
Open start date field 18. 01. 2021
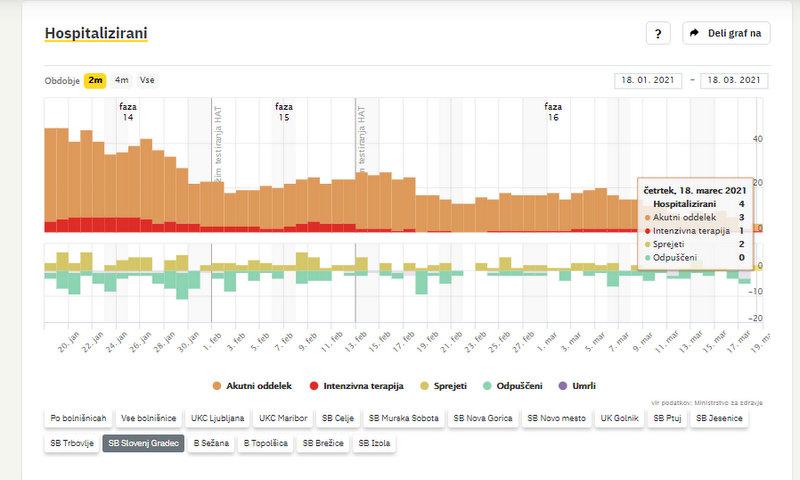tap(648, 81)
